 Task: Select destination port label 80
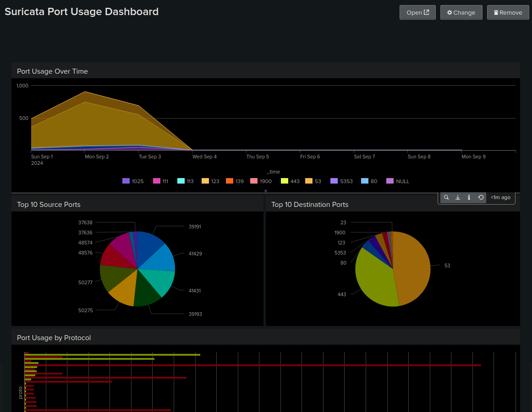(343, 263)
